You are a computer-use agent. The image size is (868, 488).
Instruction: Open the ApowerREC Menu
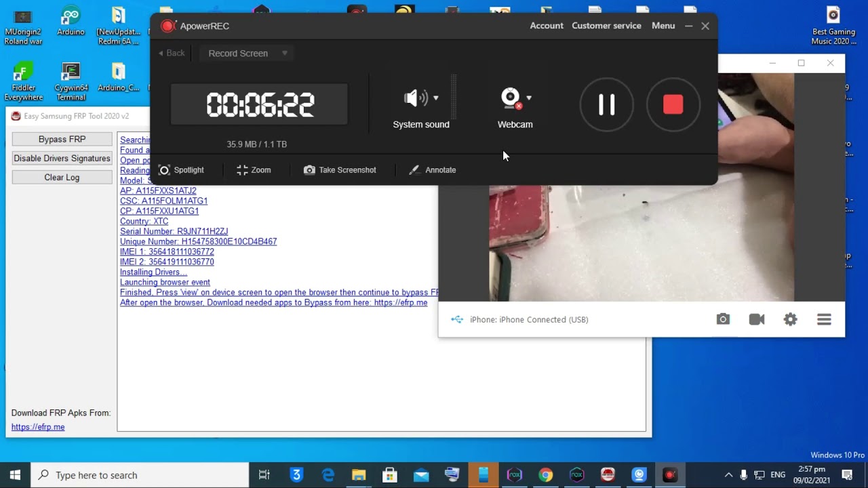coord(663,26)
